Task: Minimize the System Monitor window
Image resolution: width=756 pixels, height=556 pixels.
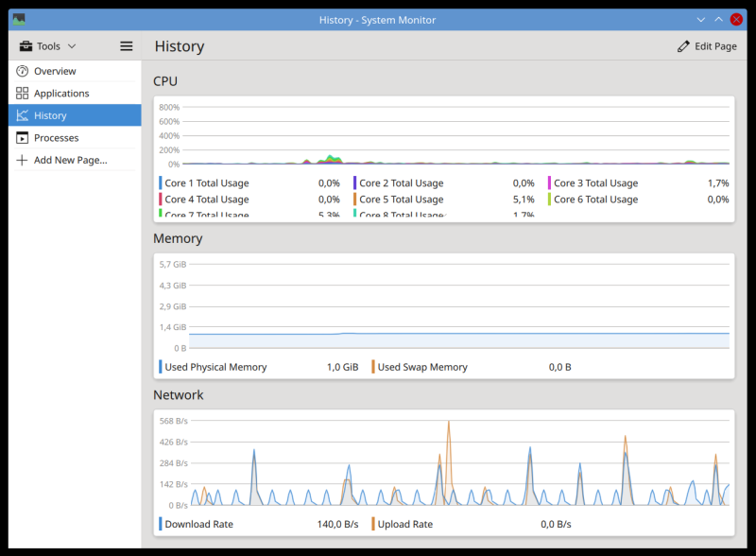Action: (701, 19)
